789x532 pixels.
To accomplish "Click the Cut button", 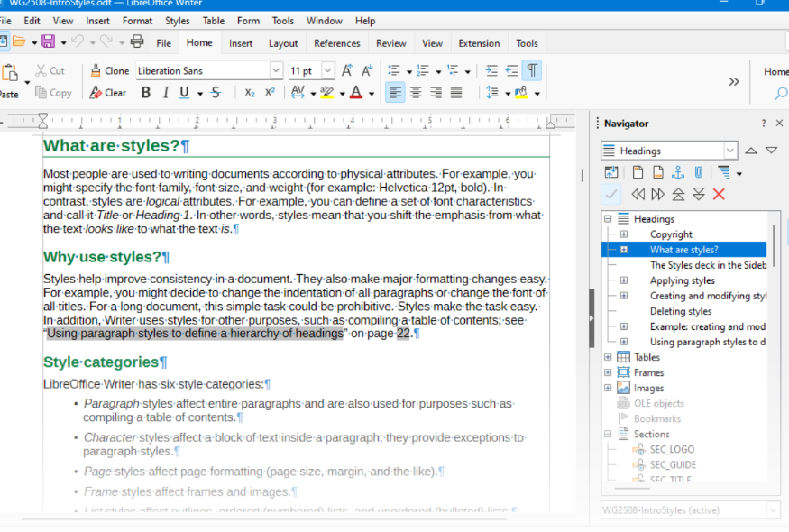I will (50, 71).
